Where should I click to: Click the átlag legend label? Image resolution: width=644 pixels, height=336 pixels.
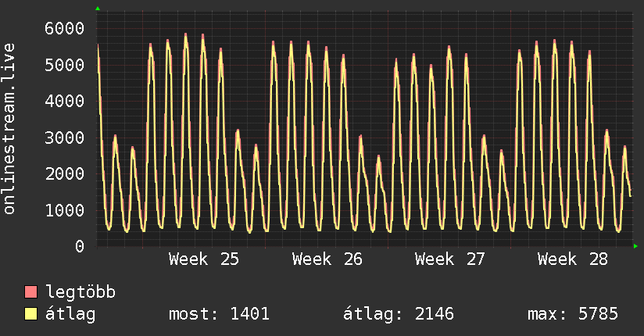[x=70, y=314]
